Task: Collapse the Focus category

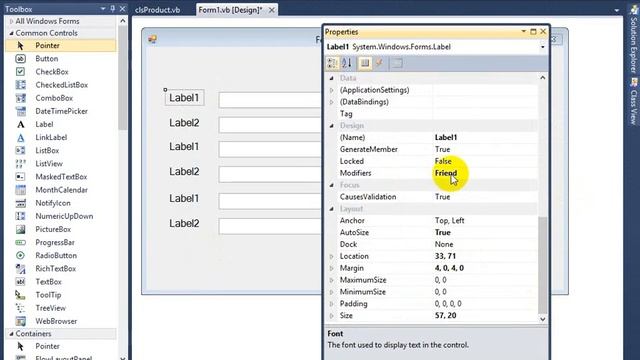Action: 331,185
